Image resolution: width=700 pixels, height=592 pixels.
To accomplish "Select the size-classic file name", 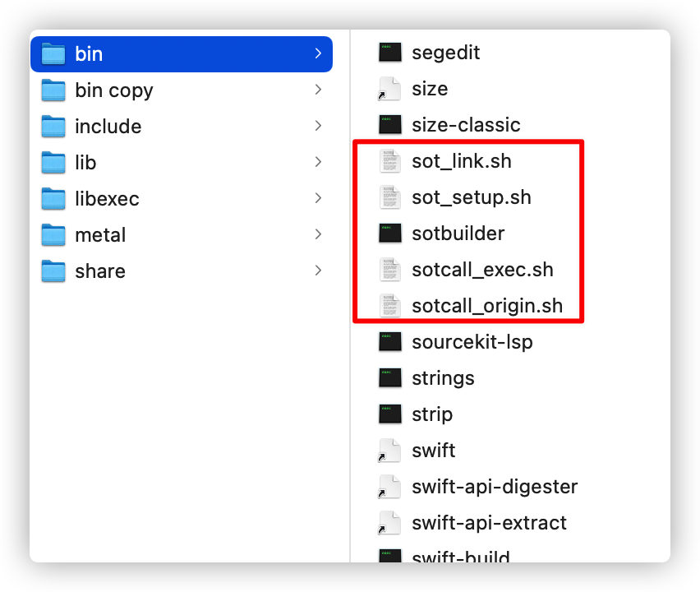I will tap(466, 125).
